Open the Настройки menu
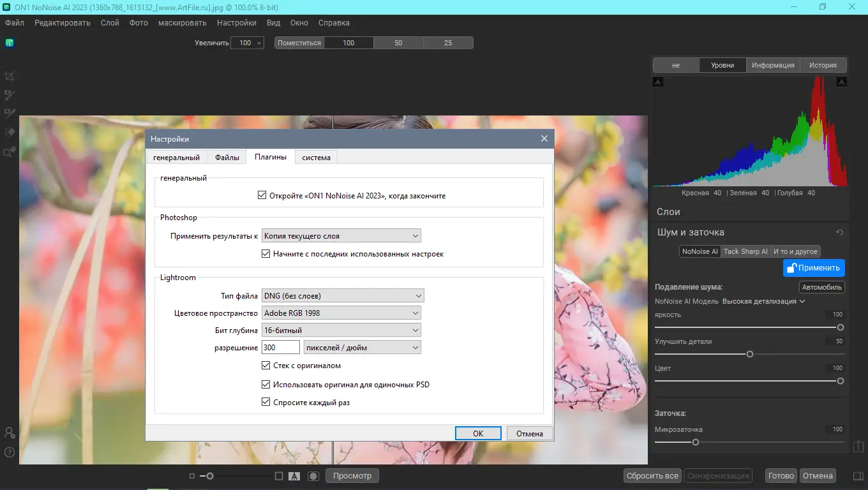868x490 pixels. 237,22
